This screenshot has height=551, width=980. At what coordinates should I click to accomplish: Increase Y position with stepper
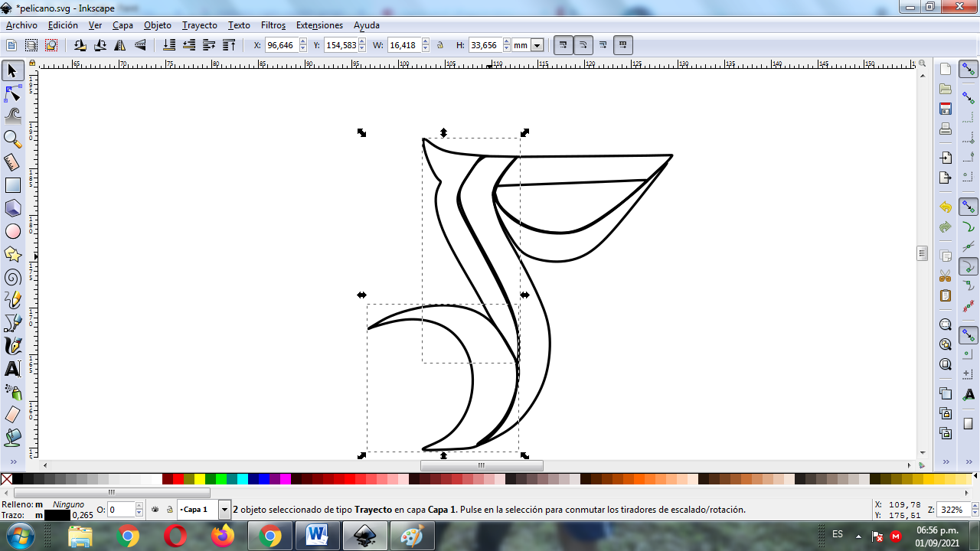(363, 42)
